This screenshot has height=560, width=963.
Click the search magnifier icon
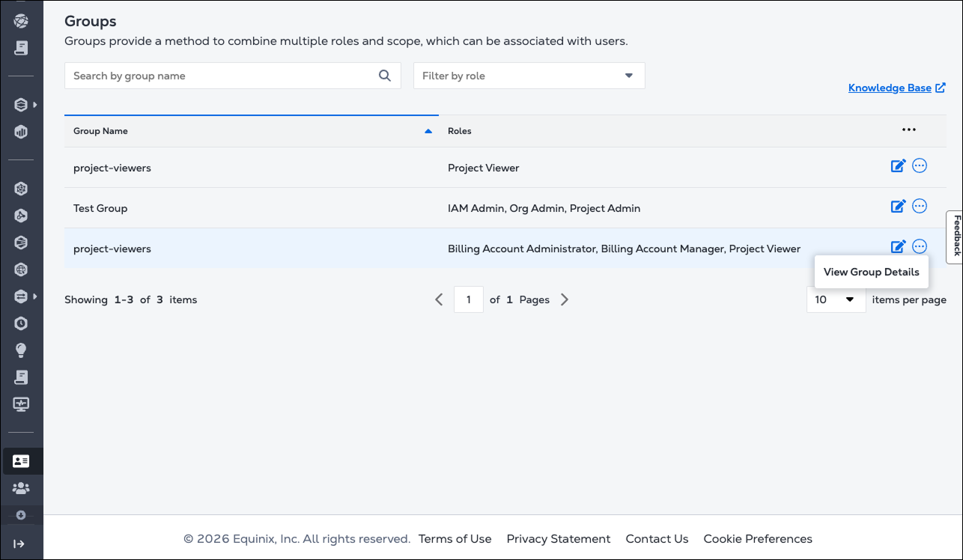pyautogui.click(x=385, y=76)
